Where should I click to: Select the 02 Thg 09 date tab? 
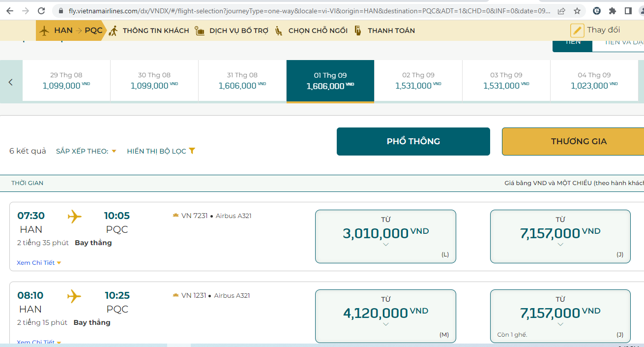tap(418, 81)
